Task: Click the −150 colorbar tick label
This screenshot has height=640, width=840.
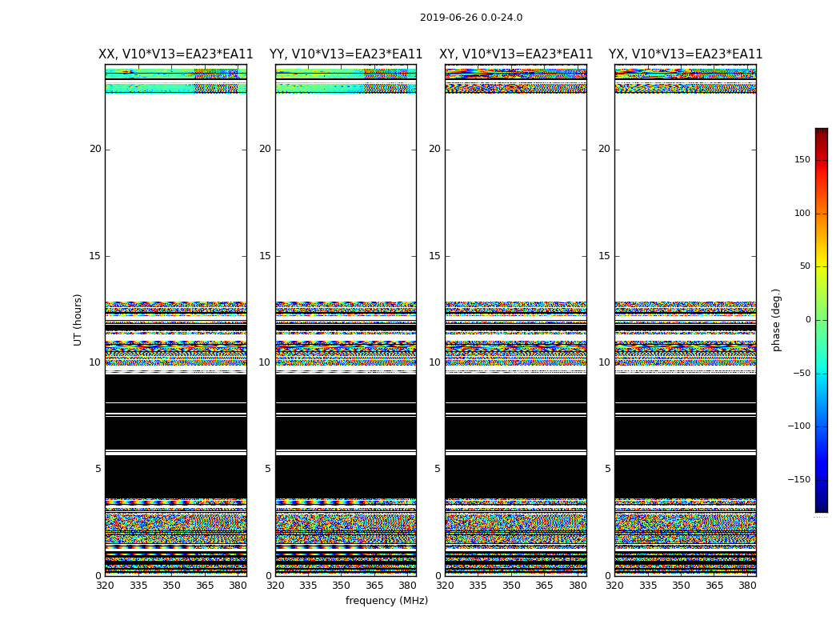Action: click(x=799, y=479)
